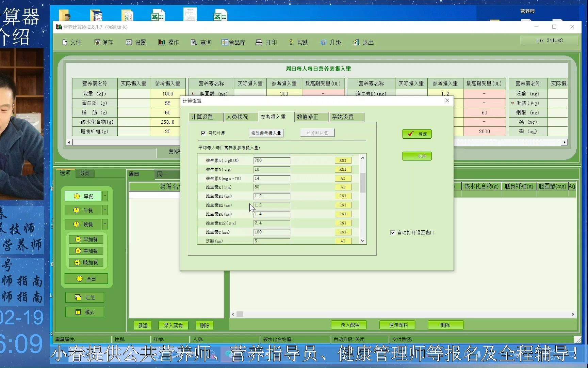Switch to the 计算设置 tab
Viewport: 588px width, 368px height.
point(206,117)
